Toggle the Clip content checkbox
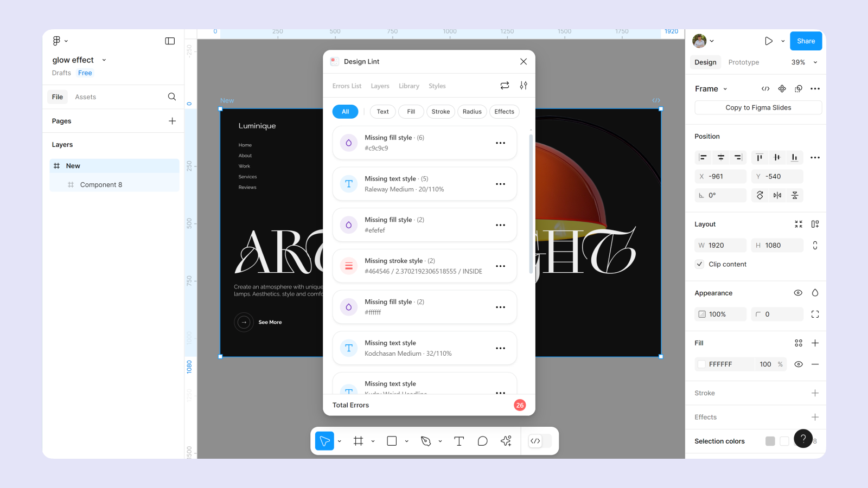The width and height of the screenshot is (868, 488). click(700, 264)
